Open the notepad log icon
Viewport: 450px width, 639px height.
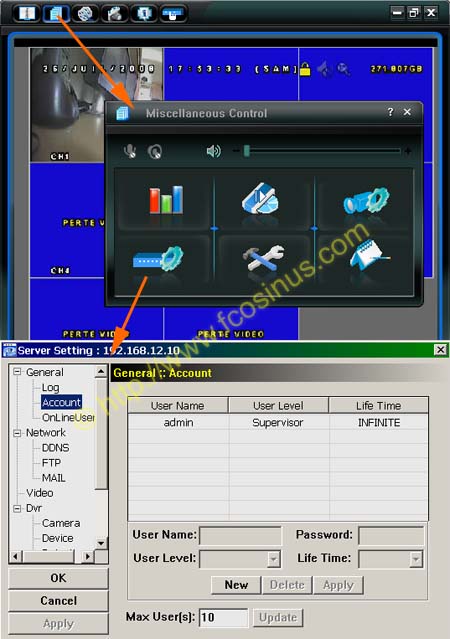coord(369,255)
